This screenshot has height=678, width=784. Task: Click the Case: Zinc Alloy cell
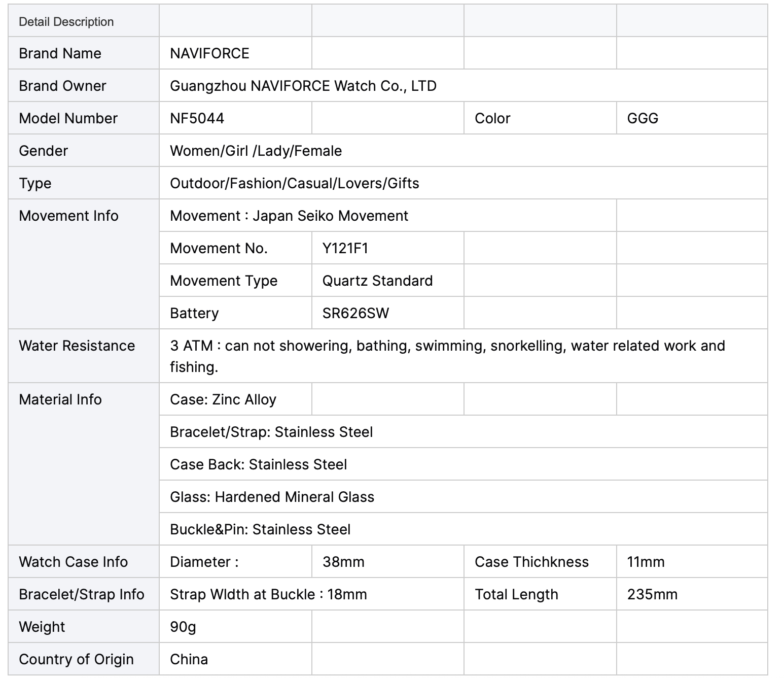coord(235,399)
